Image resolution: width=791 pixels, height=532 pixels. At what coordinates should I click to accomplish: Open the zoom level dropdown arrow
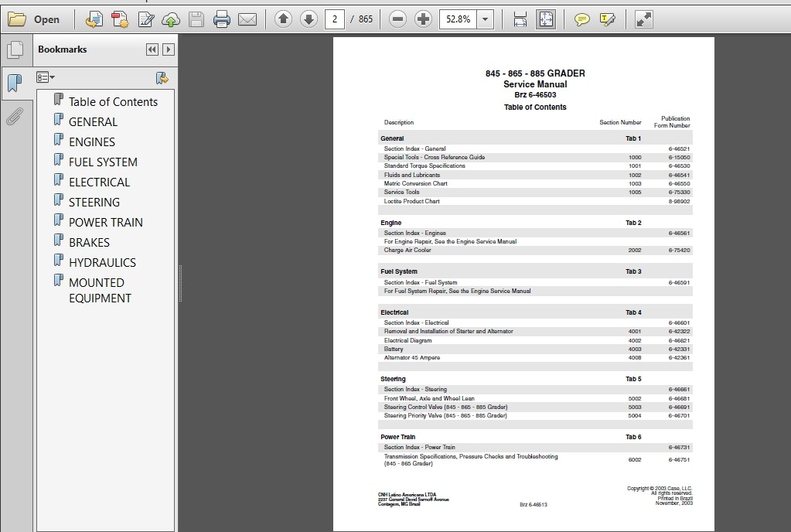pyautogui.click(x=486, y=19)
